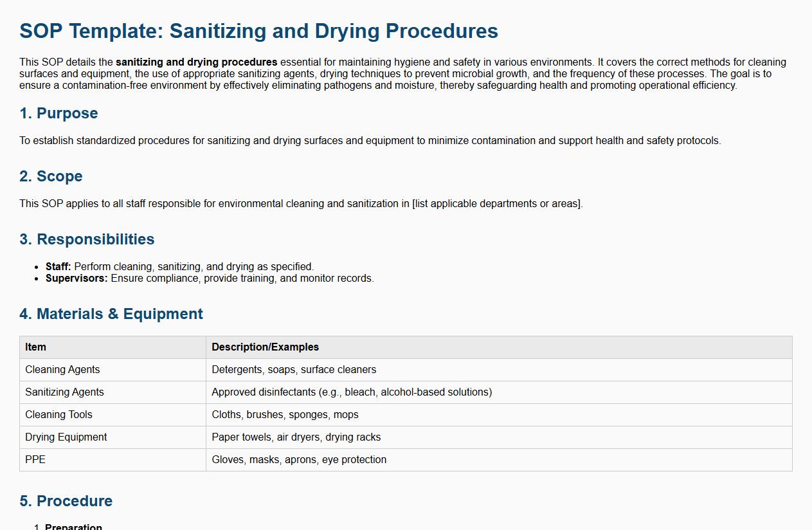Image resolution: width=812 pixels, height=530 pixels.
Task: Click the 'Gloves, masks, aprons' description cell
Action: coord(299,460)
